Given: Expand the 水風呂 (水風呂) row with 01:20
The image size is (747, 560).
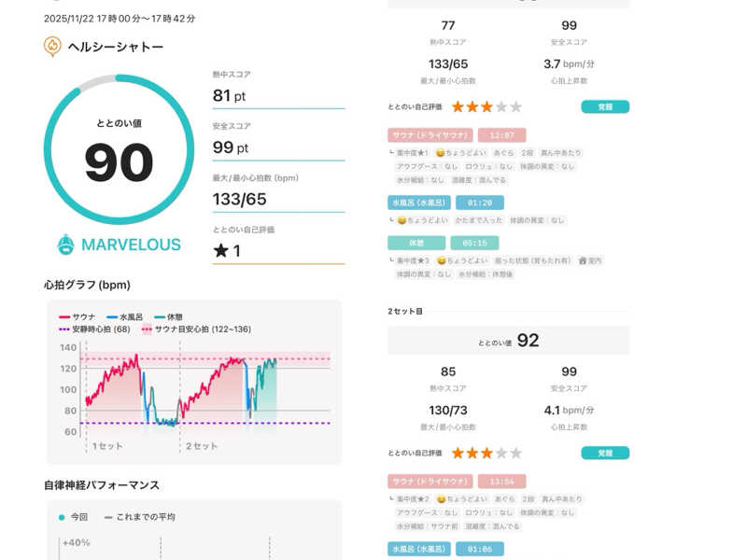Looking at the screenshot, I should (x=418, y=203).
